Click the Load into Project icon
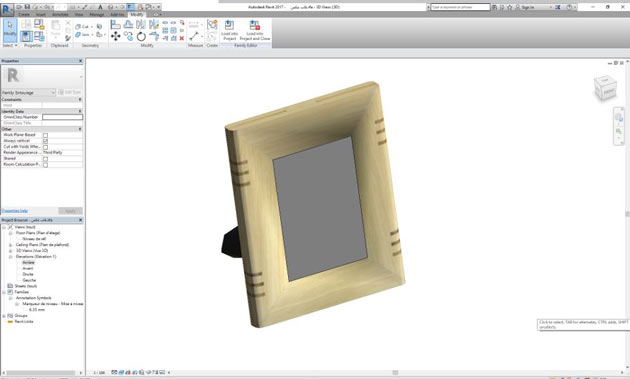Screen dimensions: 630x379 (x=229, y=30)
